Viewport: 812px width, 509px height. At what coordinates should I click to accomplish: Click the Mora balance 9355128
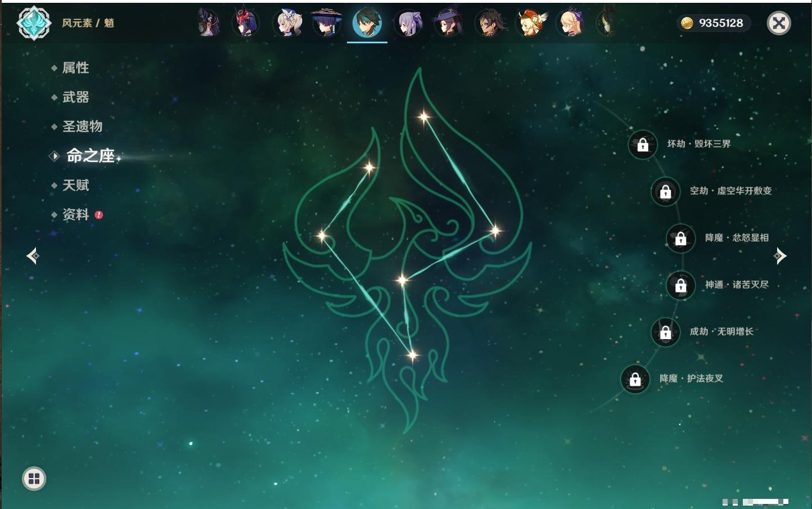click(x=721, y=23)
